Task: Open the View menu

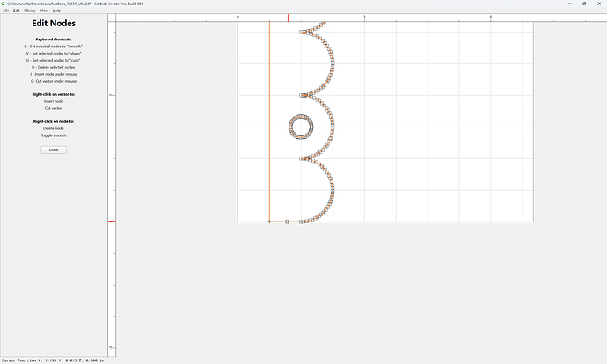Action: (x=44, y=11)
